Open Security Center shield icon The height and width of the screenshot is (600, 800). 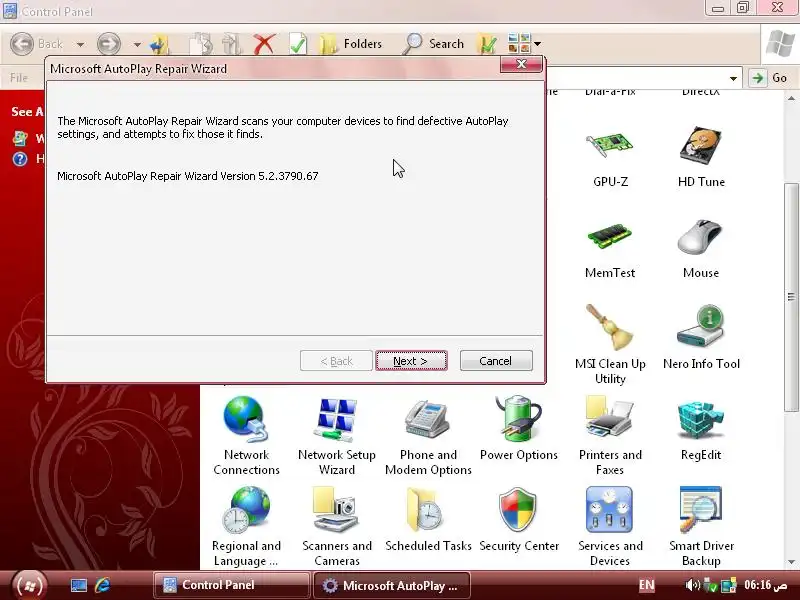click(518, 520)
